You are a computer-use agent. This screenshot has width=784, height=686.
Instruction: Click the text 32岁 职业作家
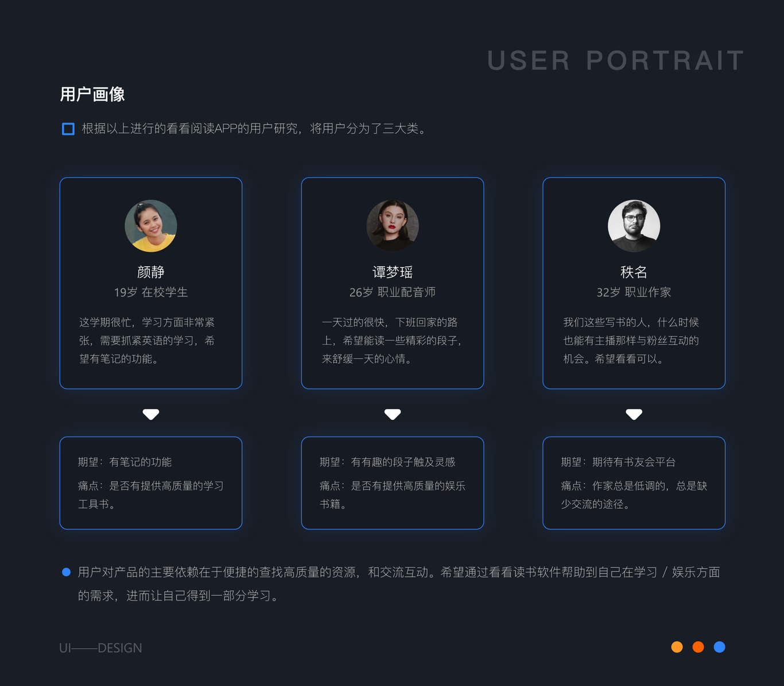click(x=634, y=293)
